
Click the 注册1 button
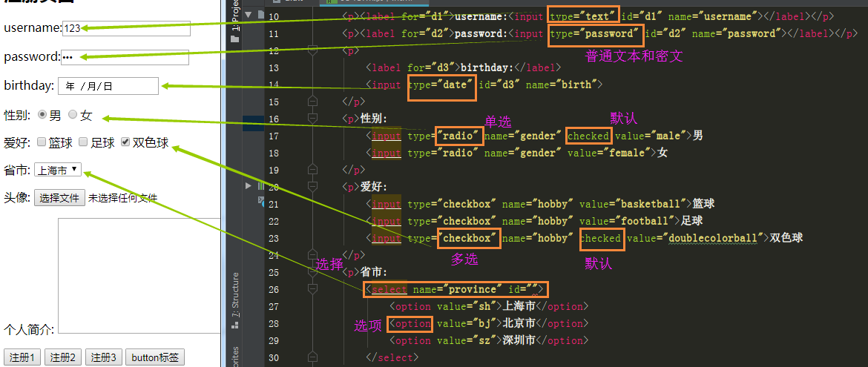point(23,357)
